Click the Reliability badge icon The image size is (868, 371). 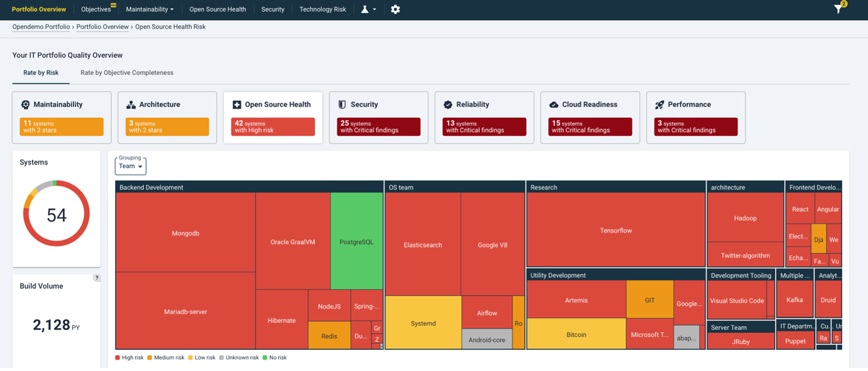click(448, 104)
